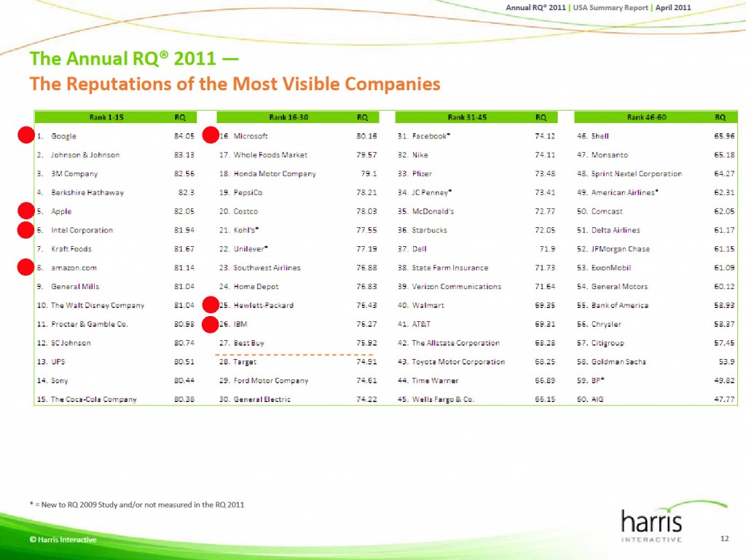Click the red marker next to Kohl's

211,229
